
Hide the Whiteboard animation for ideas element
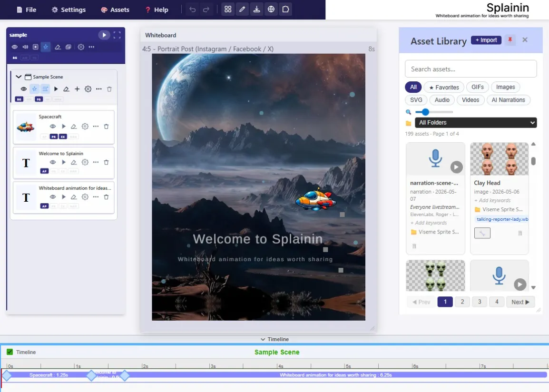click(x=52, y=196)
